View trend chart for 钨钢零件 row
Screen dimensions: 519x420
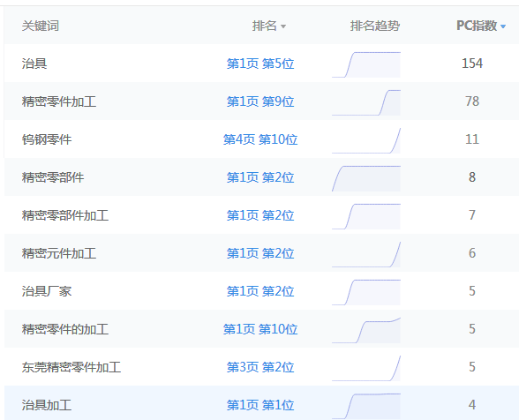tap(366, 140)
